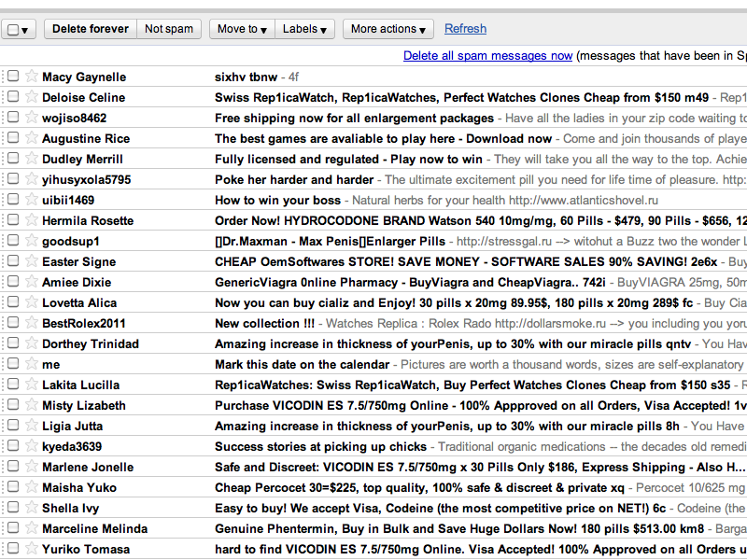Open the Dr.Maxman subject email
The image size is (747, 560).
coord(331,241)
